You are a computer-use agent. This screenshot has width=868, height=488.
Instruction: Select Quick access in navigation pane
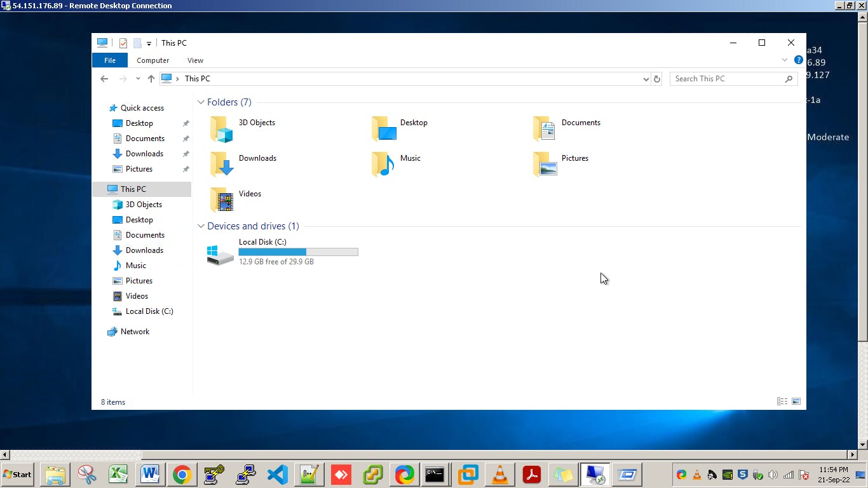click(x=142, y=108)
